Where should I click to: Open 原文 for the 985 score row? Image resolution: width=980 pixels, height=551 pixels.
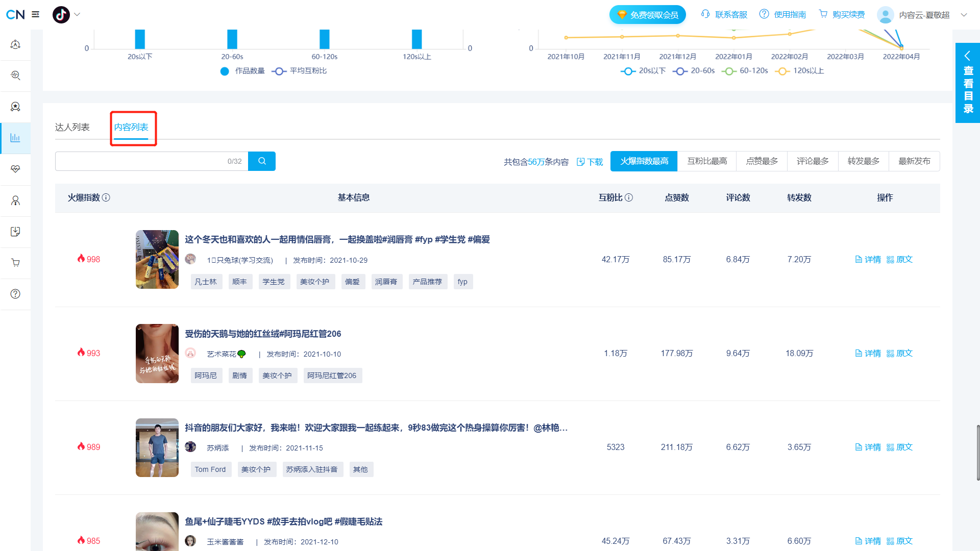click(x=899, y=541)
